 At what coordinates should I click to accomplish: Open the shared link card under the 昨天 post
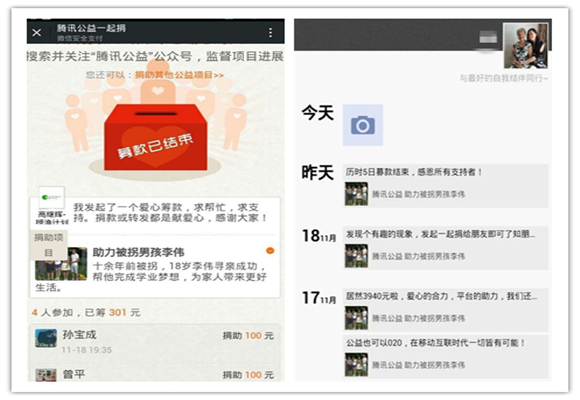(445, 194)
